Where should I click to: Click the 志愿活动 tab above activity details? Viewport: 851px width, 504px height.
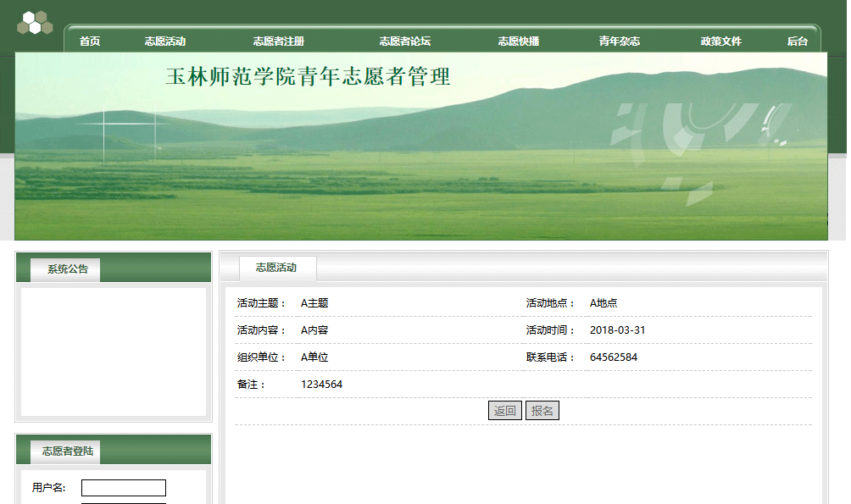pyautogui.click(x=276, y=268)
